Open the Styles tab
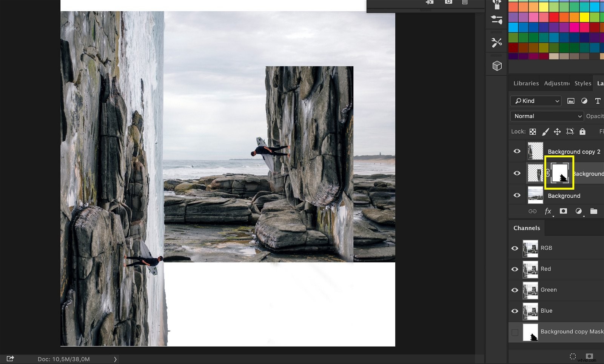This screenshot has width=604, height=364. pos(582,83)
